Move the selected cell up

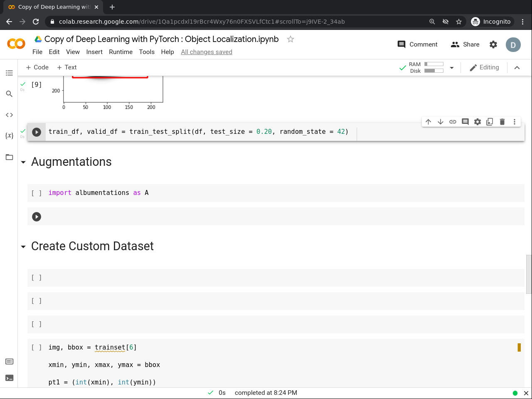coord(428,122)
